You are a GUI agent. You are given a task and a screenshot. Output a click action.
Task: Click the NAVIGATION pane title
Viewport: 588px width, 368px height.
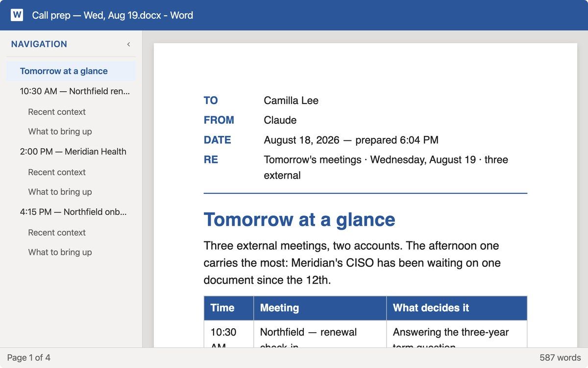(39, 44)
